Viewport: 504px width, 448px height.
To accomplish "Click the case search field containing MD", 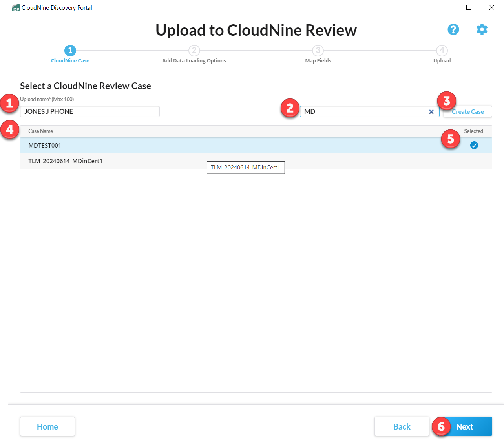I will coord(370,111).
